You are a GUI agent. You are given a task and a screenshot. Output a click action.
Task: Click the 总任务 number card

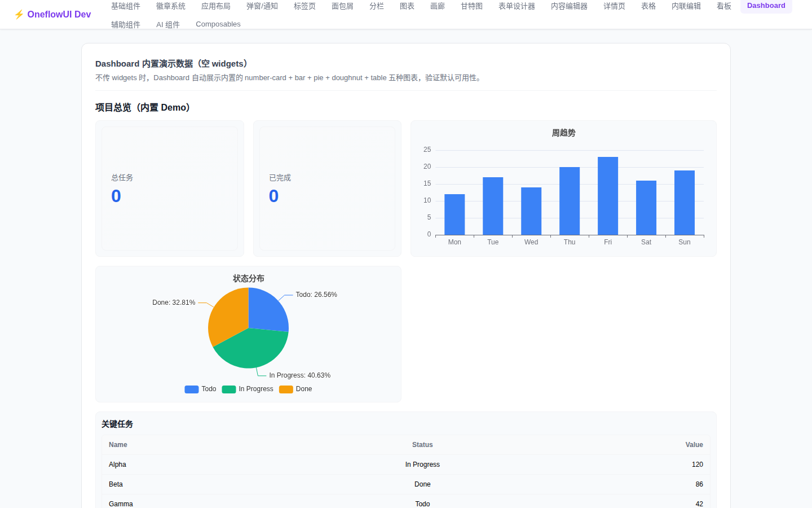pyautogui.click(x=170, y=189)
